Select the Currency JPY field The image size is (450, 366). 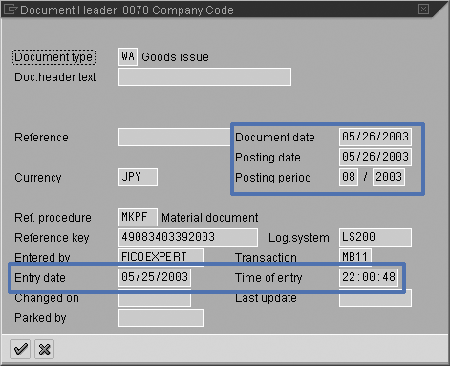[x=138, y=177]
